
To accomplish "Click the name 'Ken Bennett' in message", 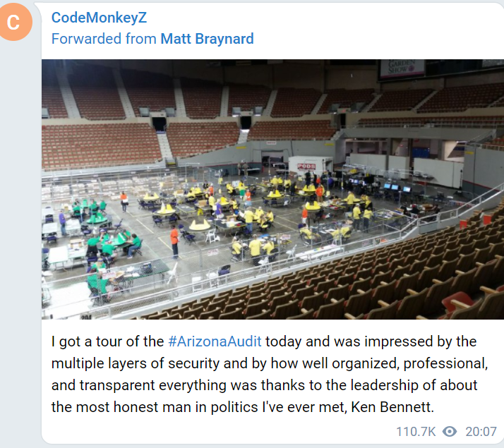I will (392, 407).
